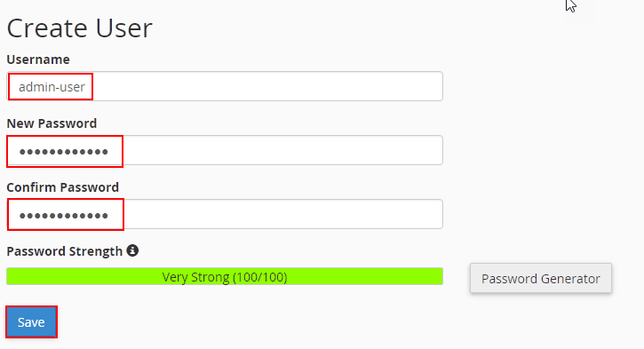
Task: Open the Password Strength info icon
Action: coord(132,250)
